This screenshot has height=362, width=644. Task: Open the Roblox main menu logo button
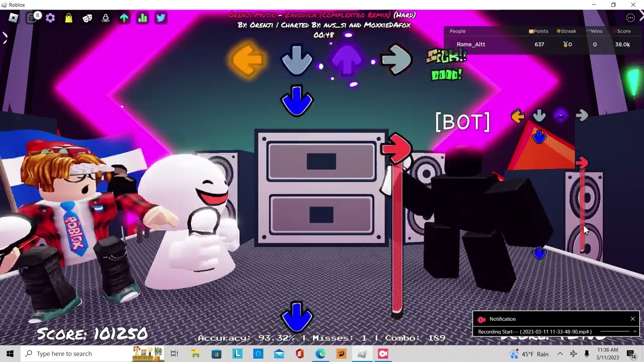click(x=13, y=18)
